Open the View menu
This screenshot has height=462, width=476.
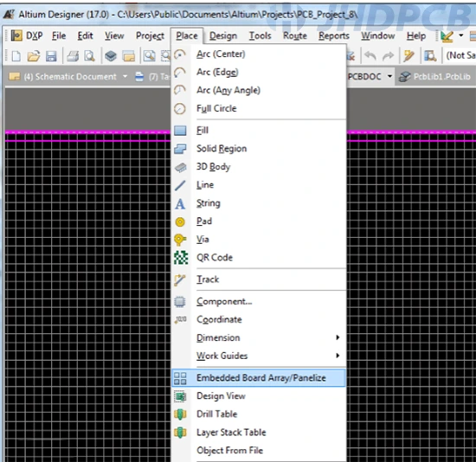pyautogui.click(x=114, y=35)
